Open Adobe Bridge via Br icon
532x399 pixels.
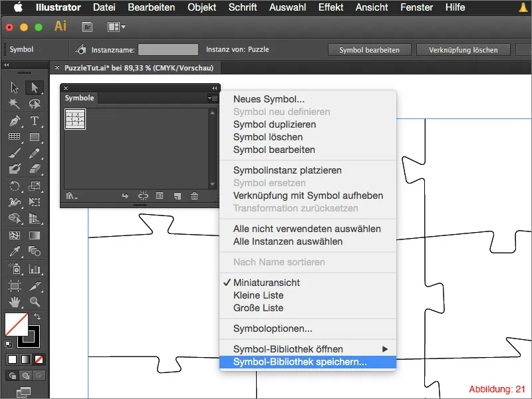coord(87,27)
